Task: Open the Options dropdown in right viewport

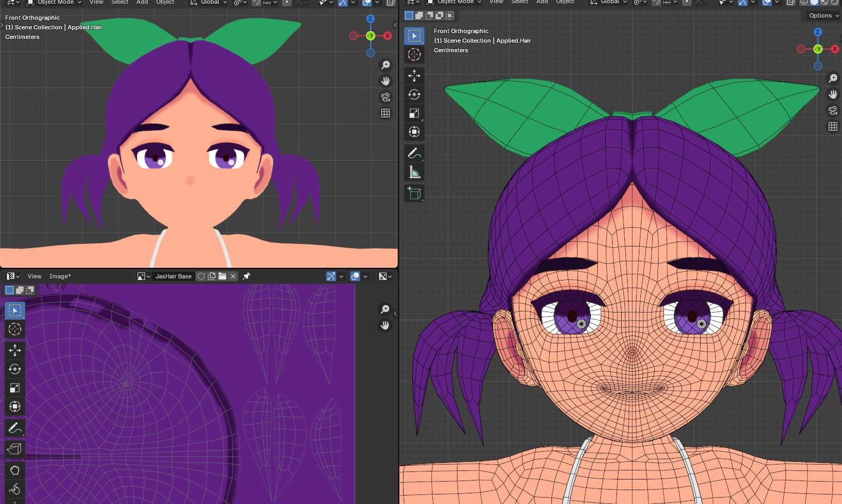Action: (x=823, y=15)
